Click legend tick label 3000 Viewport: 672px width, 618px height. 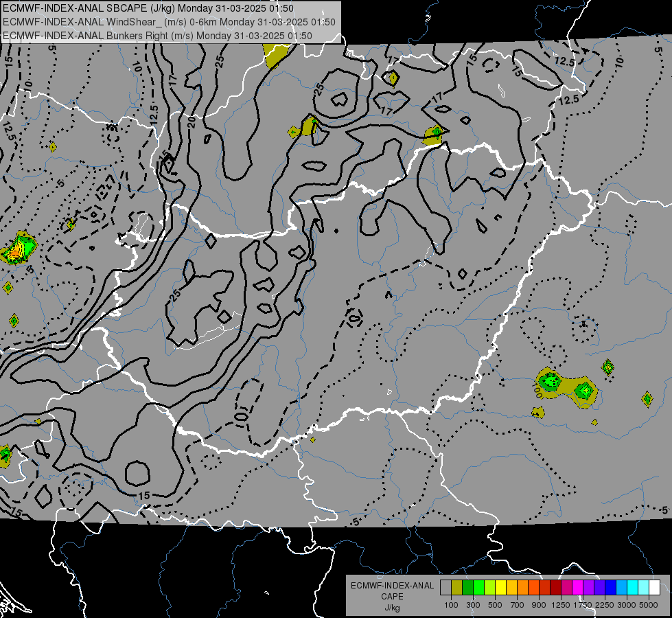coord(627,605)
